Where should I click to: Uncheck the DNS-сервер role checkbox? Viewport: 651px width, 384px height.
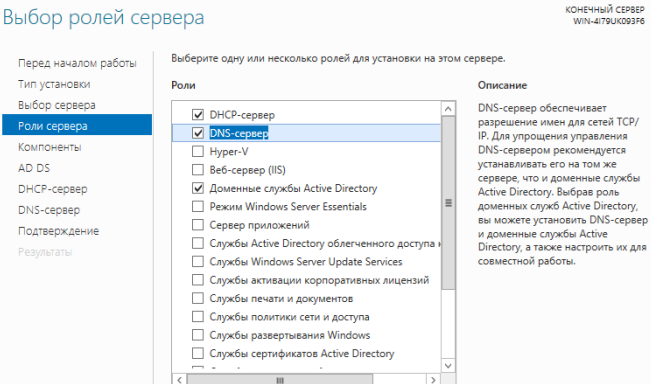[x=198, y=133]
